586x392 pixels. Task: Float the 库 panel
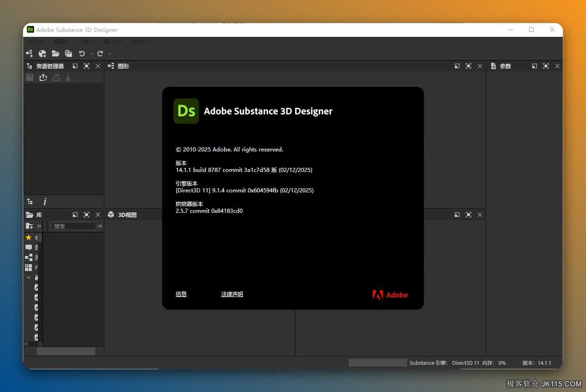(75, 215)
